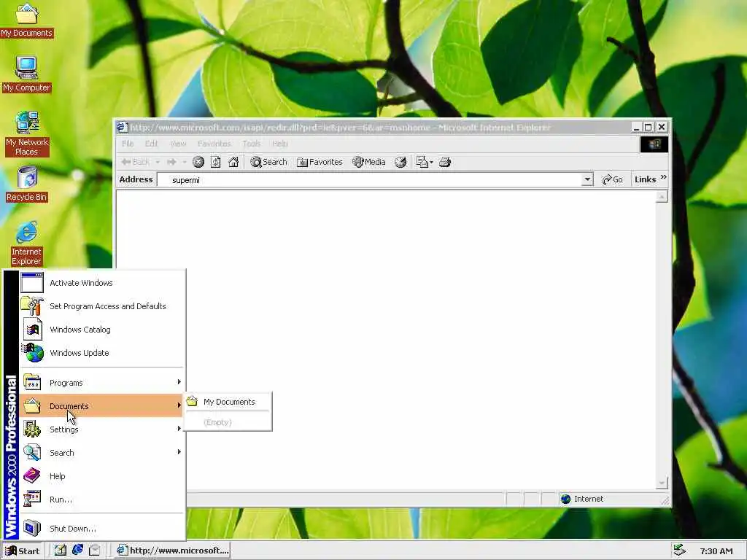
Task: Click the Windows logo throbber in IE
Action: tap(654, 144)
